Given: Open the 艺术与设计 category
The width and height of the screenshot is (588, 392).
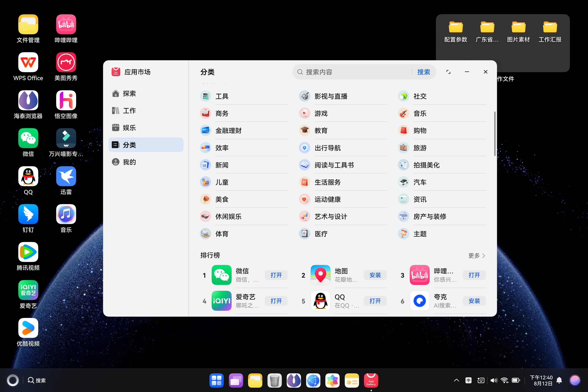Looking at the screenshot, I should point(343,217).
